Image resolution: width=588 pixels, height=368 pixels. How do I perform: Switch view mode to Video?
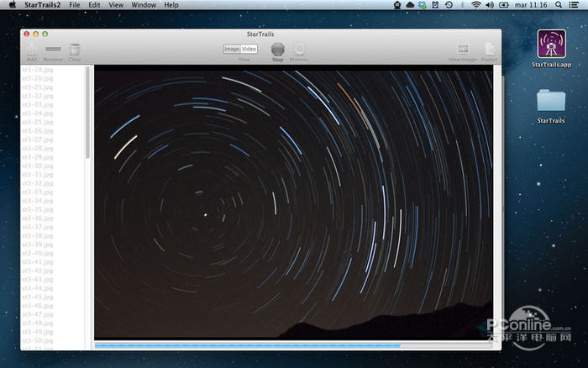249,49
